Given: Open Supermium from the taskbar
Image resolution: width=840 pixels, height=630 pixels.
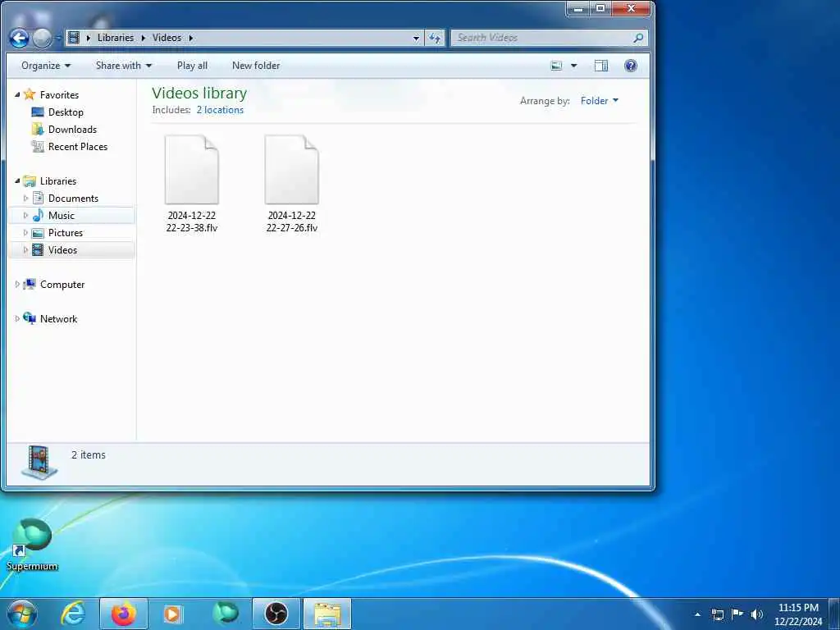Looking at the screenshot, I should [x=225, y=614].
